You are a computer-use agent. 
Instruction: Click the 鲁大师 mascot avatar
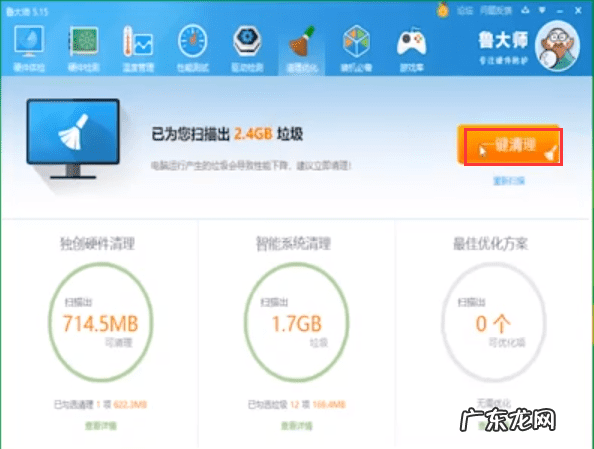[557, 46]
